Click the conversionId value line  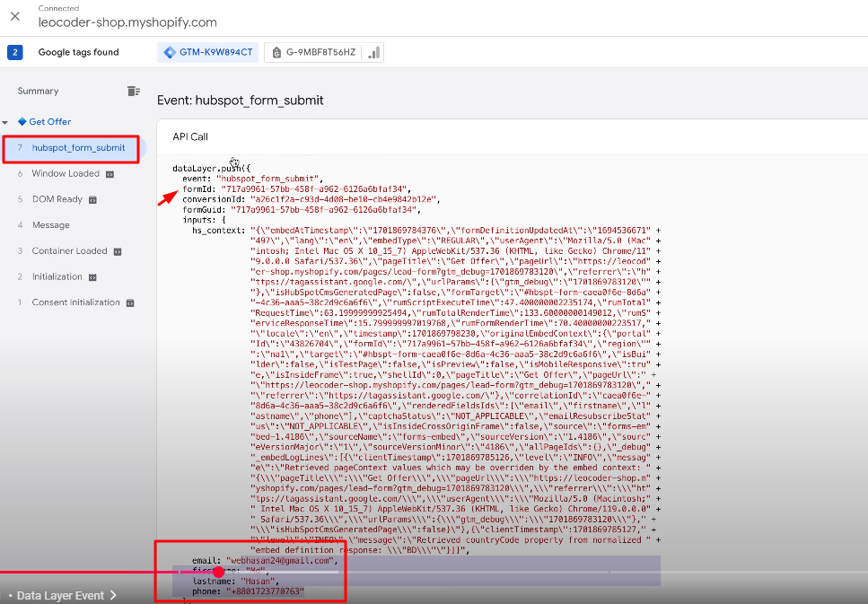pyautogui.click(x=311, y=199)
